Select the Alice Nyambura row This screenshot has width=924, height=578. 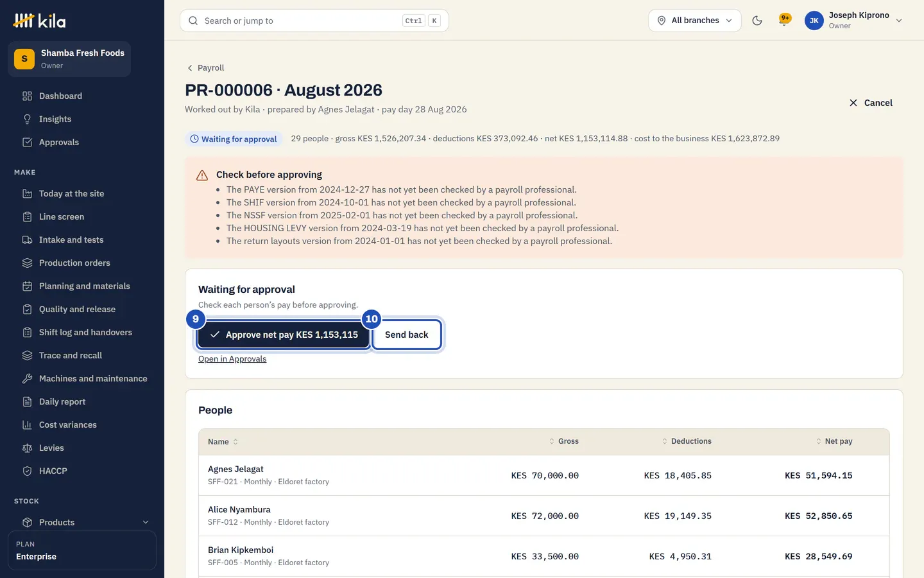click(544, 516)
